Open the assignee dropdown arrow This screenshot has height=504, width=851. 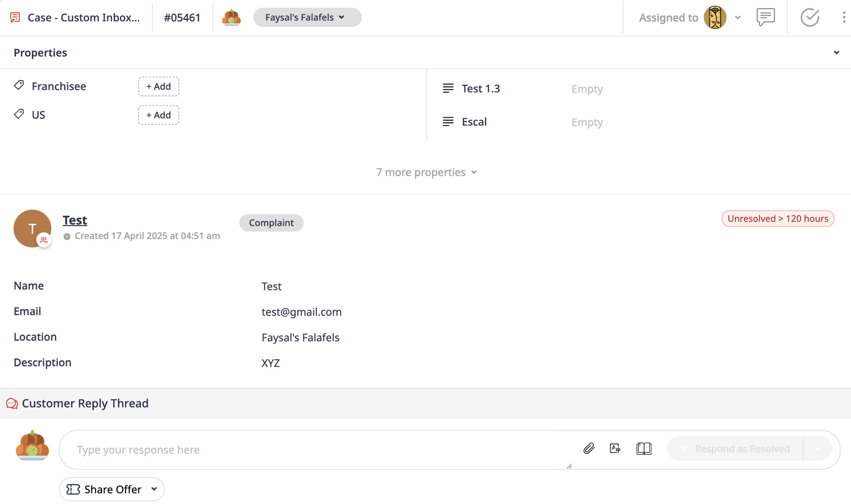click(x=738, y=18)
